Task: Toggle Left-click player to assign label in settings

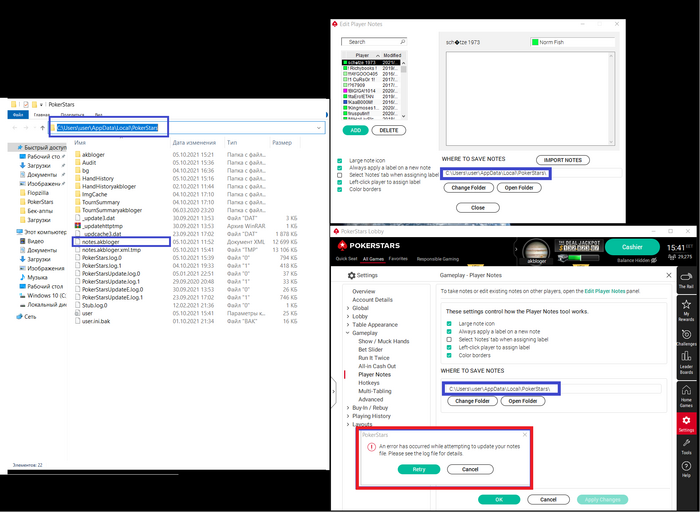Action: pos(449,348)
